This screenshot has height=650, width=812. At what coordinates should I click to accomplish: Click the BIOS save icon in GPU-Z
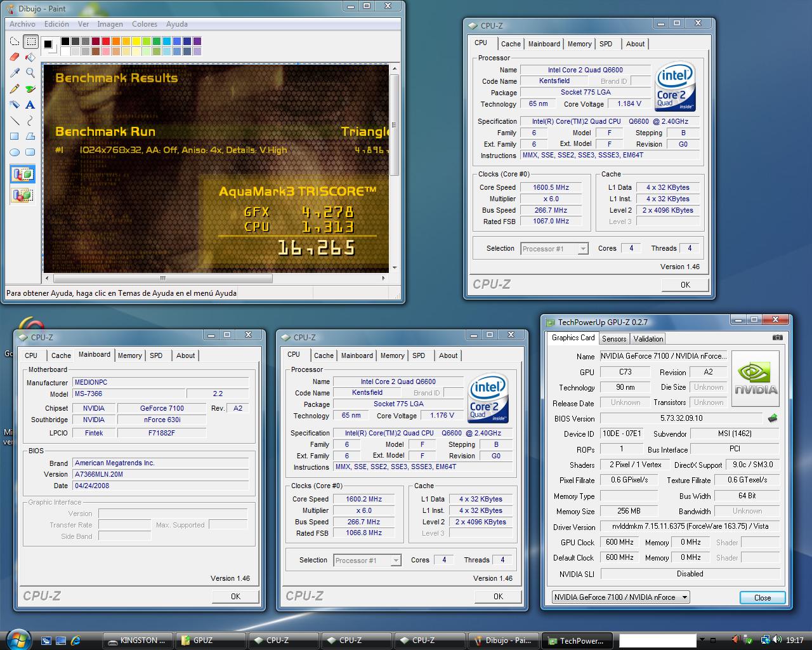point(773,418)
